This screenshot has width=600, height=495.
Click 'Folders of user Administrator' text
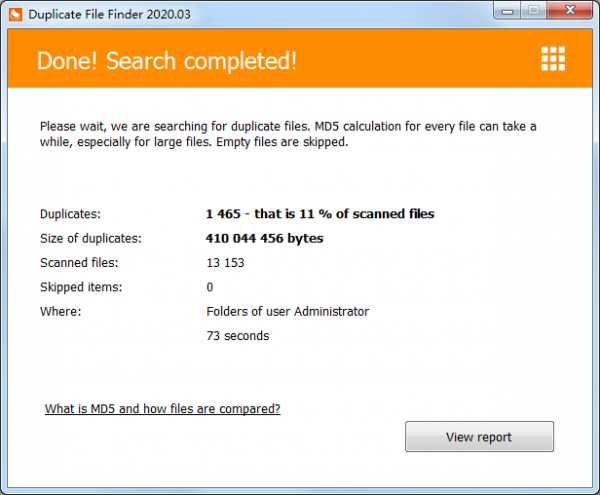[288, 311]
